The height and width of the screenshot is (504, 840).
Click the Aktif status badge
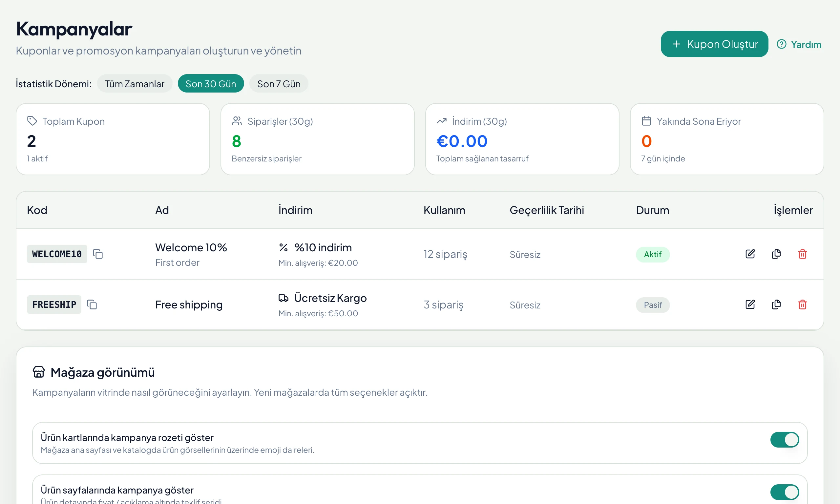pos(653,254)
